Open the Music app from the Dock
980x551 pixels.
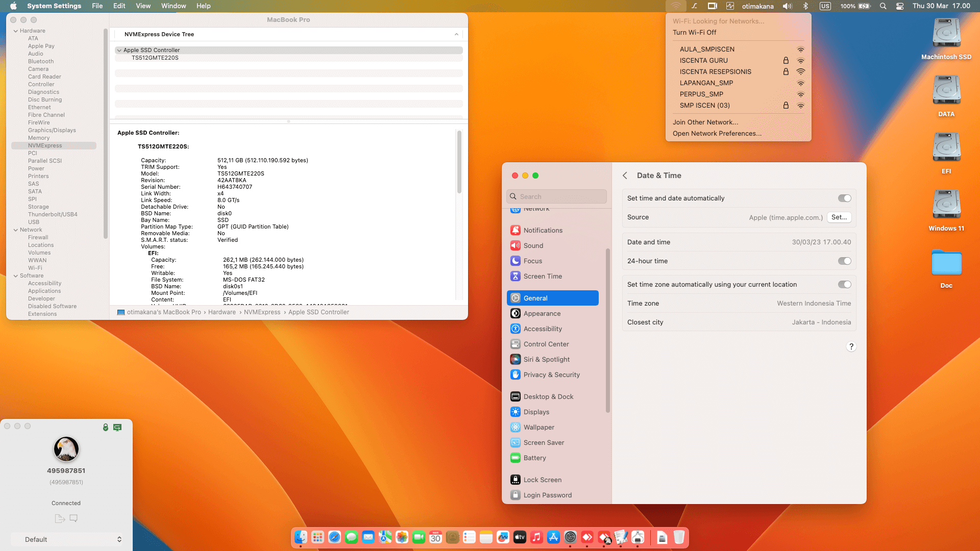[x=536, y=537]
